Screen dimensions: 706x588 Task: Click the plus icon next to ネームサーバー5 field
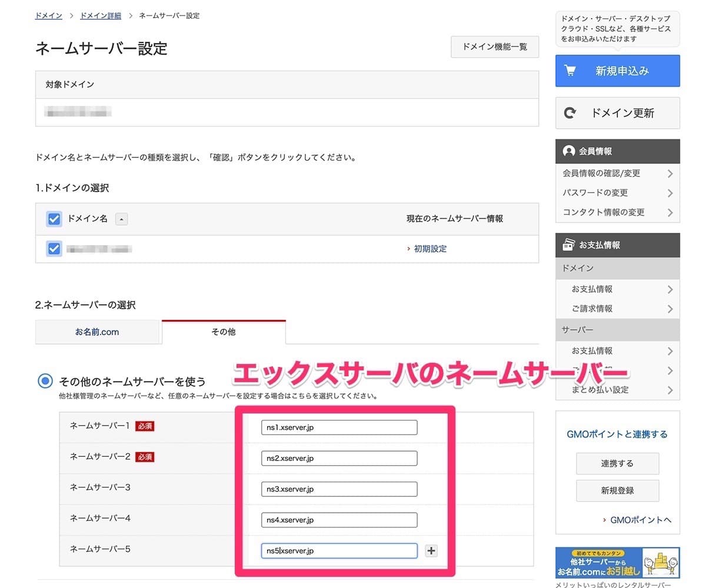[431, 550]
